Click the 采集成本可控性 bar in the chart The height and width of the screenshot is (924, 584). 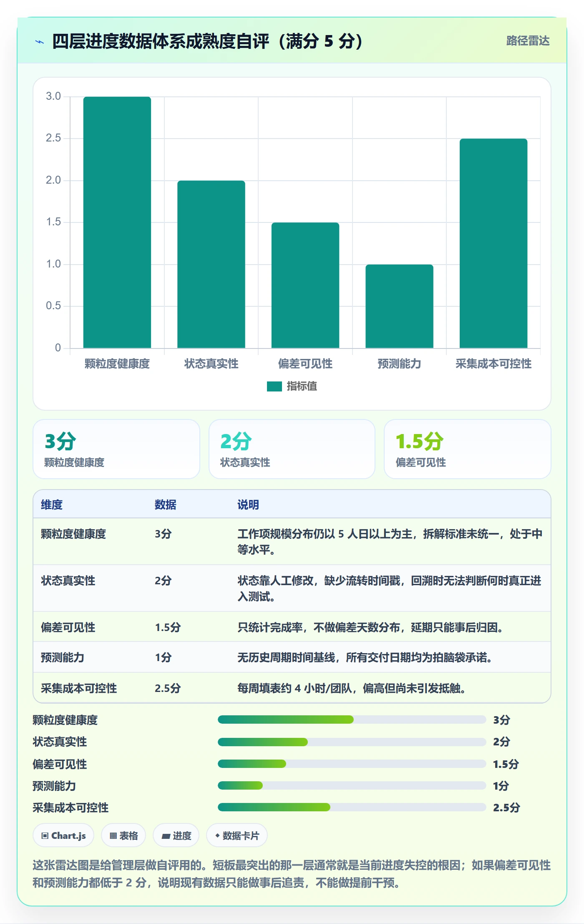(x=493, y=243)
